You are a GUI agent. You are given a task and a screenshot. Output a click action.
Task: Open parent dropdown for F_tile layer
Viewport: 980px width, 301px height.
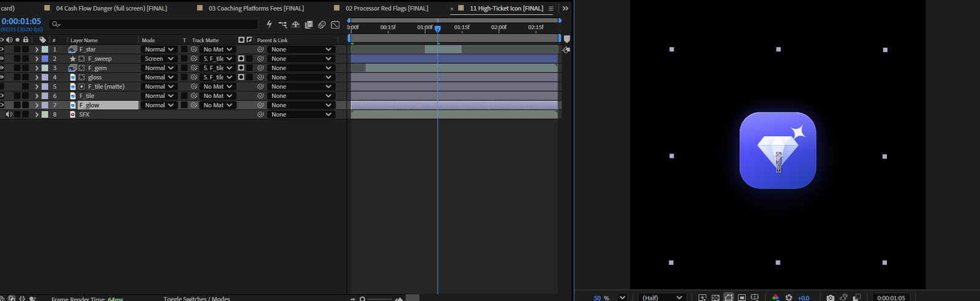[301, 96]
